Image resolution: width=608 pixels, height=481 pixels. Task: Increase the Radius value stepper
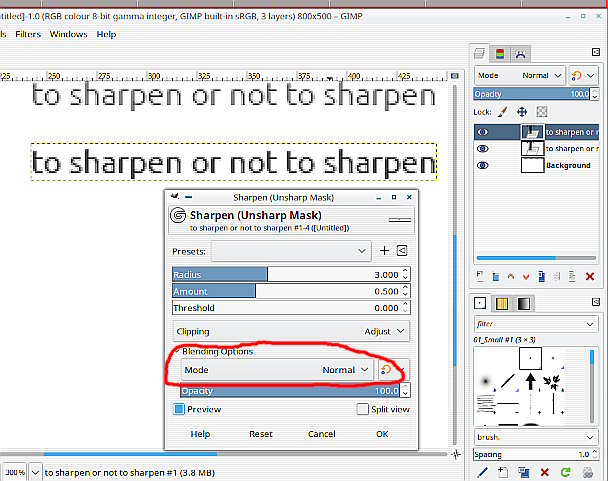(406, 271)
